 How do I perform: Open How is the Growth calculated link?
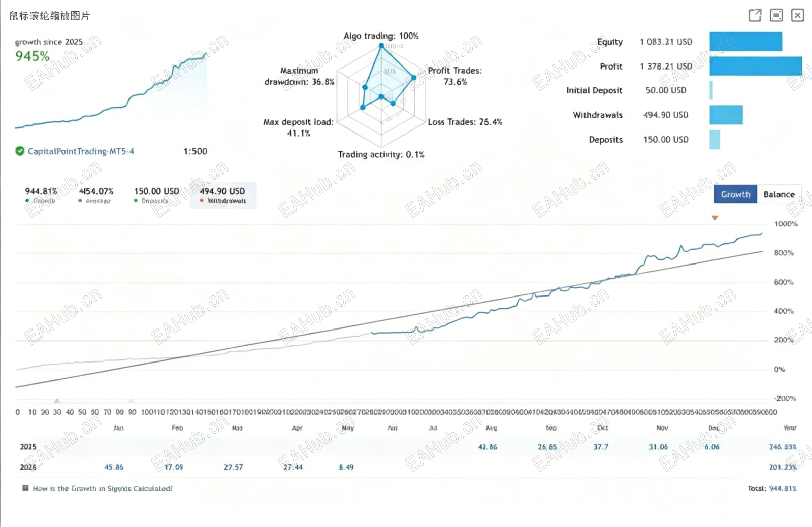pos(103,488)
